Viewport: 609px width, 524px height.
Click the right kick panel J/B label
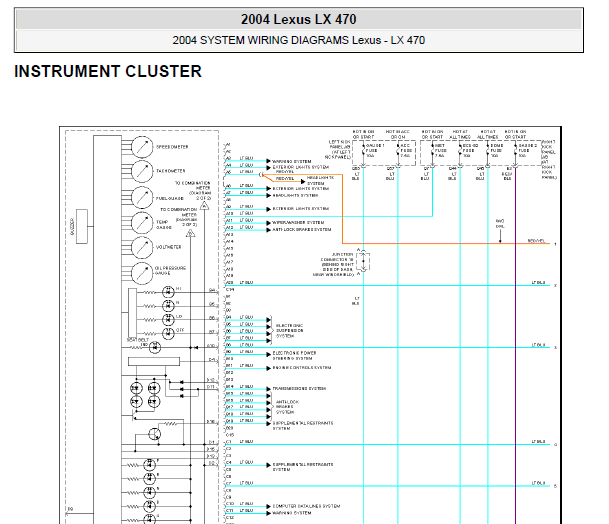pyautogui.click(x=549, y=160)
